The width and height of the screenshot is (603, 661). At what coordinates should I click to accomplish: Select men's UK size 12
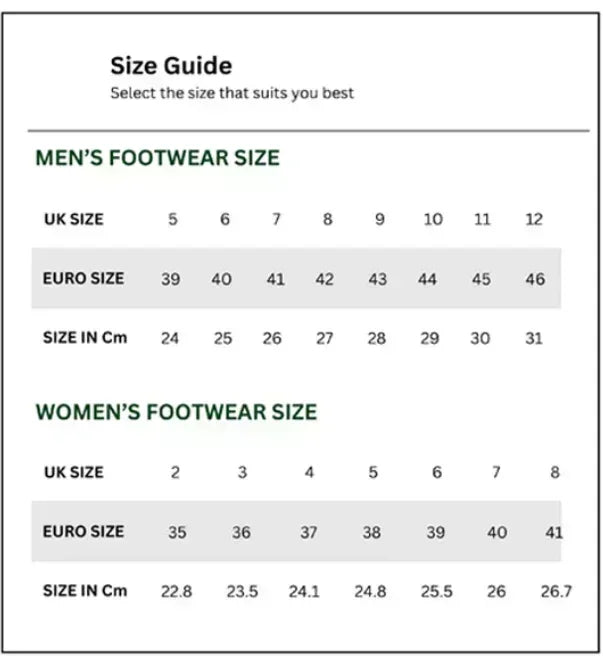(x=534, y=219)
